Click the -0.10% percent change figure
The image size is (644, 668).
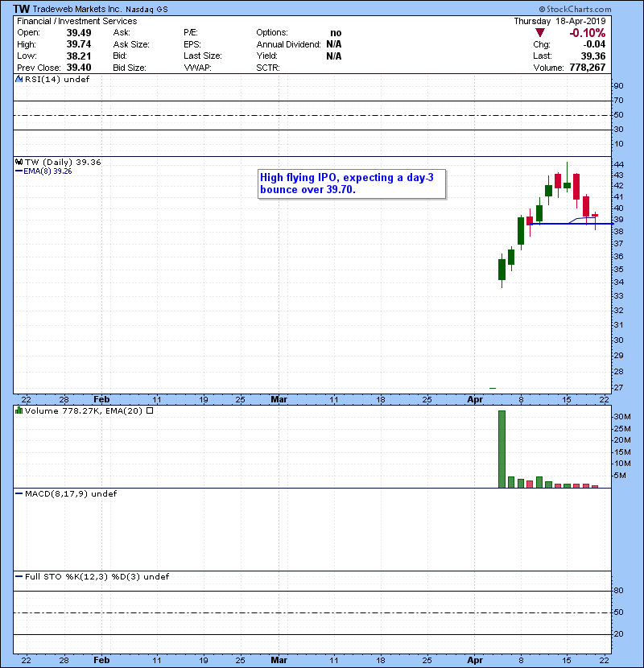(x=588, y=33)
